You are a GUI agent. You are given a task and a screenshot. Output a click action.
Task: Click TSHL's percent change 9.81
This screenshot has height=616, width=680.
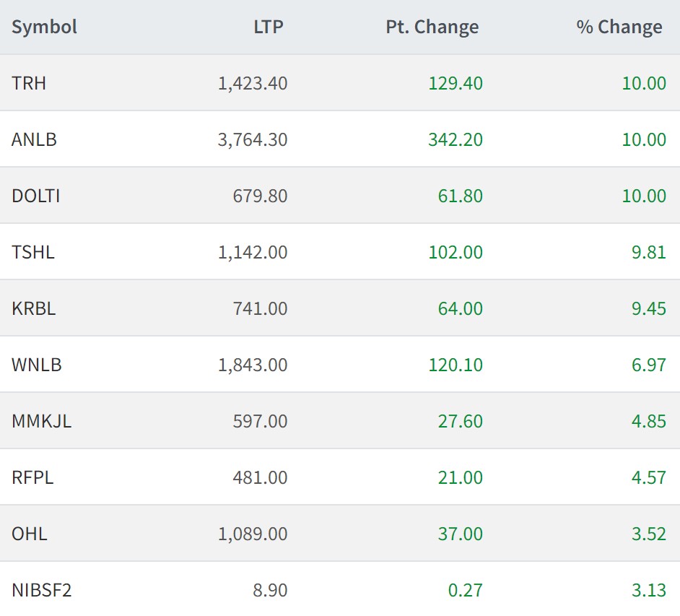coord(648,252)
